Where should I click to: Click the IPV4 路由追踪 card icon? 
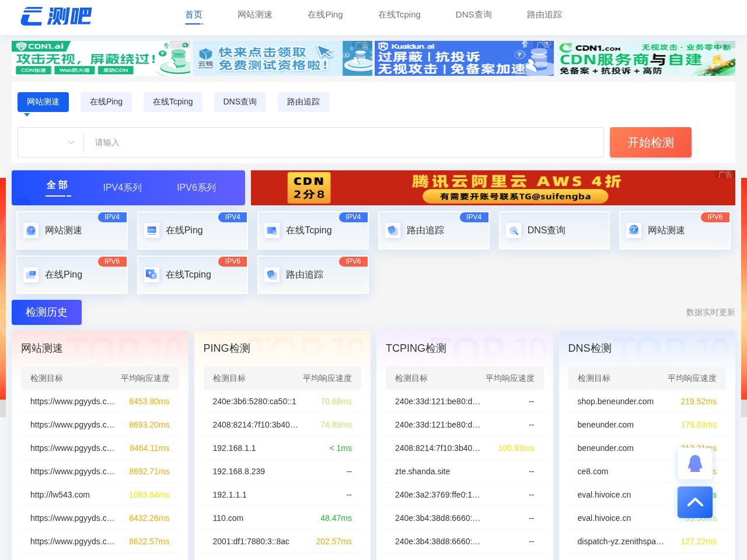click(393, 230)
